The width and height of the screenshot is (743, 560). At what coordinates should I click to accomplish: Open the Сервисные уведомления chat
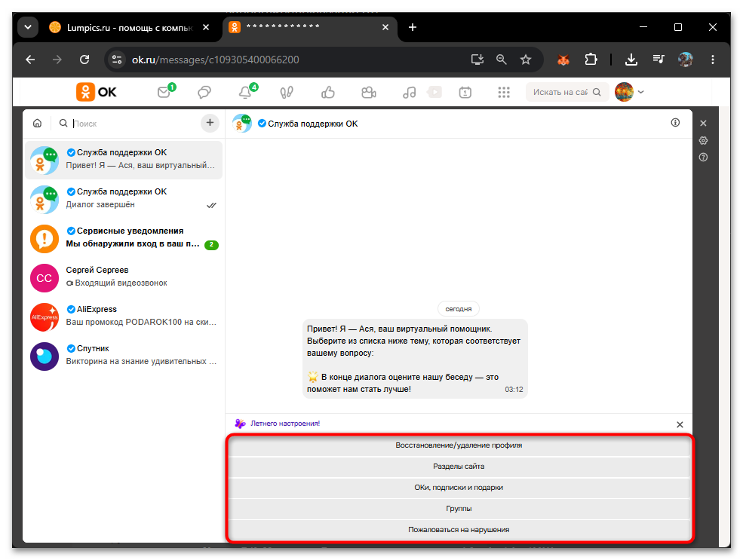click(124, 237)
